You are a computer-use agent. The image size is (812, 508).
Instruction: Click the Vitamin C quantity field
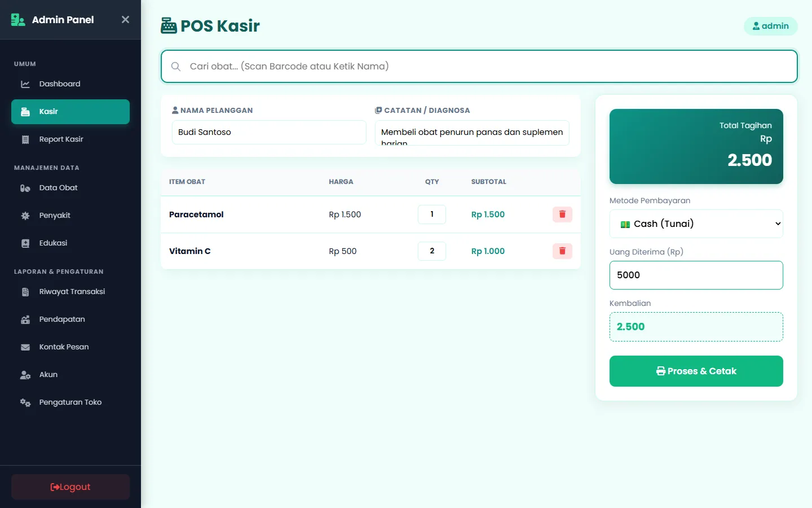[432, 251]
